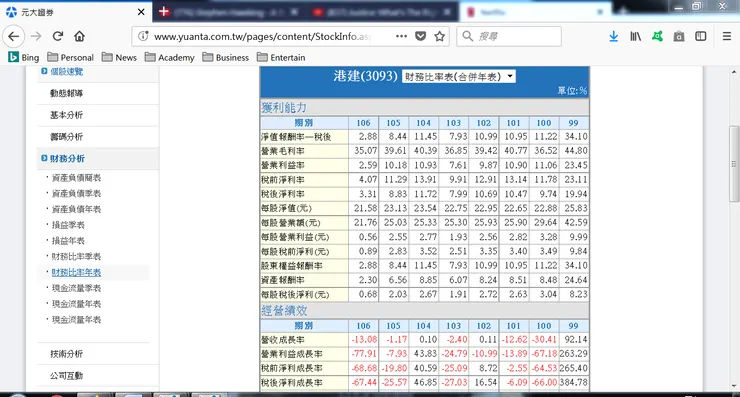This screenshot has height=397, width=740.
Task: Reload the current page
Action: [58, 36]
